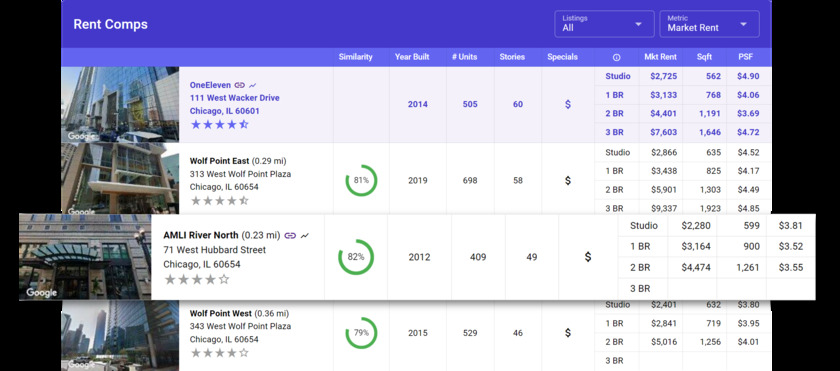Click the 313 West Wolf Point Plaza address
Viewport: 840px width, 371px height.
coord(241,174)
